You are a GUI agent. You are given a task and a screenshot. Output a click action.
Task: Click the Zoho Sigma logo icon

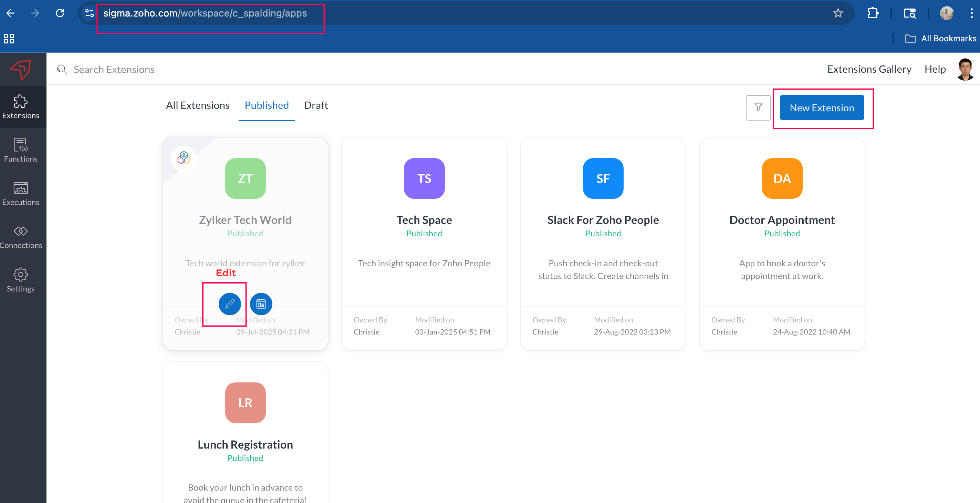(x=21, y=70)
